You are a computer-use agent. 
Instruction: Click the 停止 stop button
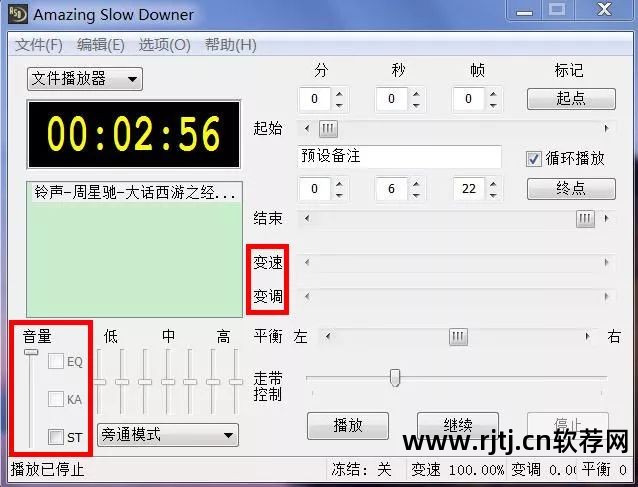pyautogui.click(x=568, y=426)
